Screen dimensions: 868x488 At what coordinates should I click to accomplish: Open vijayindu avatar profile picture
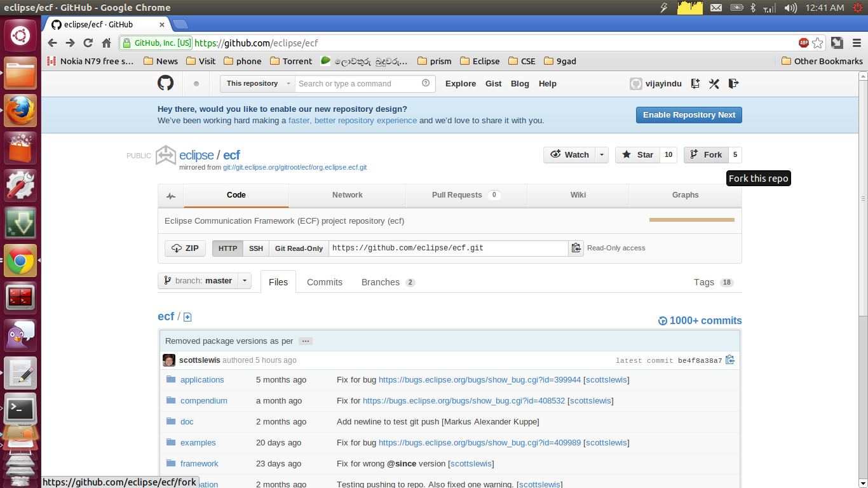[636, 84]
